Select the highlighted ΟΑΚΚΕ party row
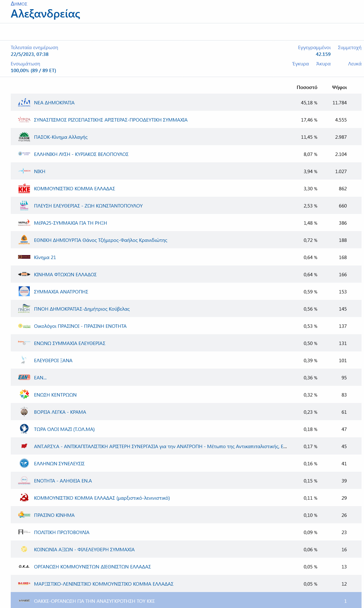364x608 pixels. click(x=186, y=601)
